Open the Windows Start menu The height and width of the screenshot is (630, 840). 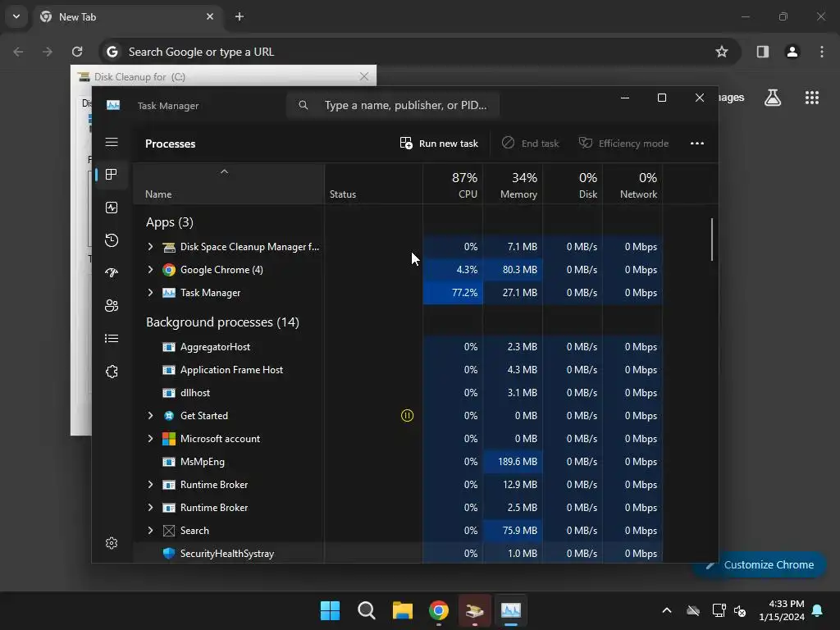330,610
